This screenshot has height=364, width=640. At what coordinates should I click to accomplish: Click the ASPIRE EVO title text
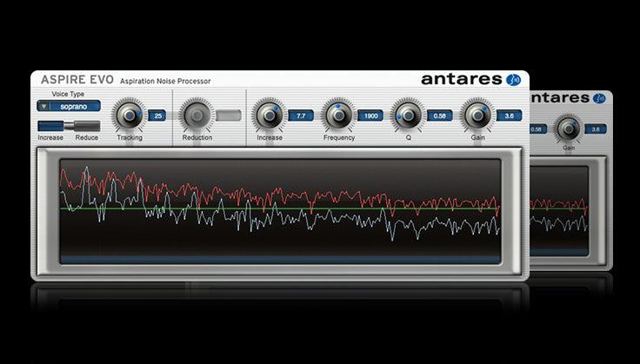tap(77, 79)
